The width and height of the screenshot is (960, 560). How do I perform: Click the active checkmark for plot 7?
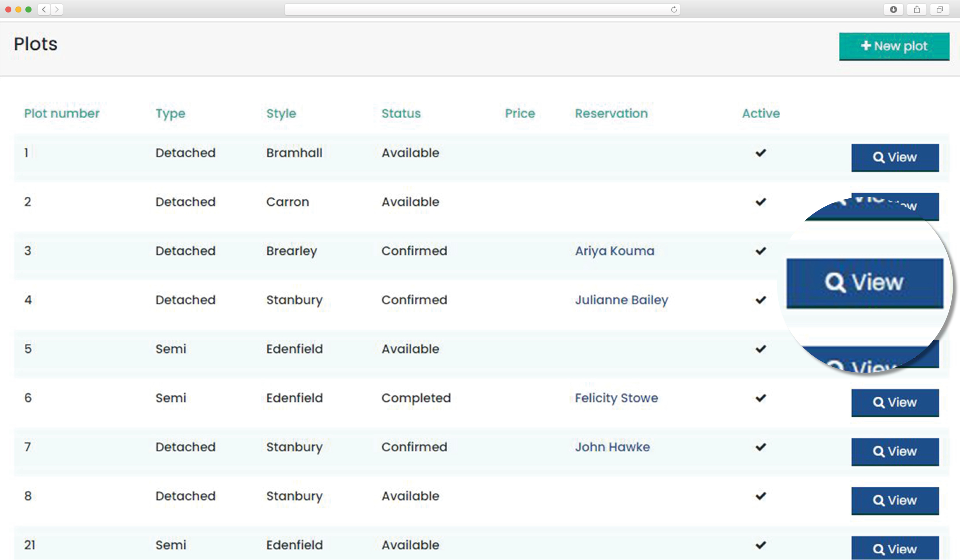pos(761,447)
